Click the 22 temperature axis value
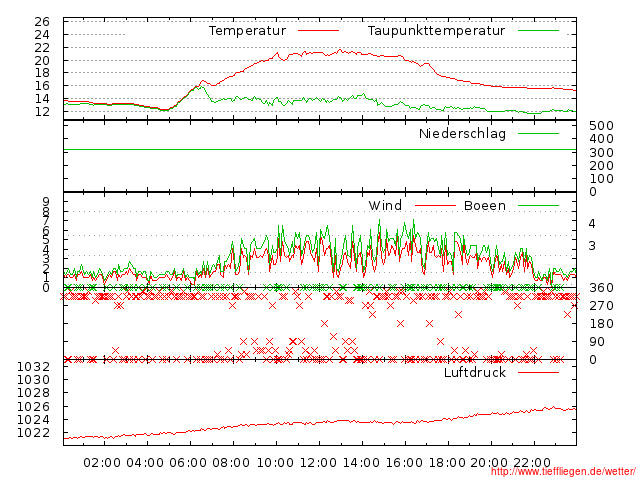 click(42, 48)
